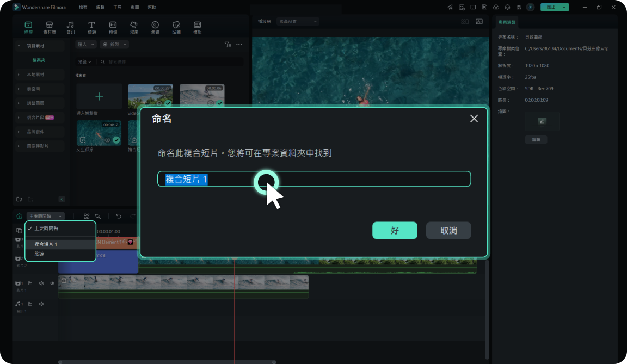This screenshot has height=364, width=627.
Task: Click the paper plane share icon
Action: [x=450, y=7]
